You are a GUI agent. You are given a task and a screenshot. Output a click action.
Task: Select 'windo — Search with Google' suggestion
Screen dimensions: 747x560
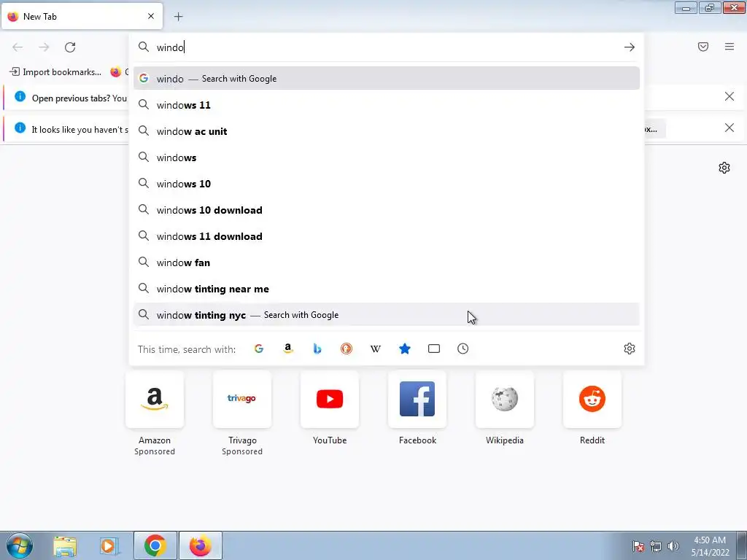(x=387, y=79)
